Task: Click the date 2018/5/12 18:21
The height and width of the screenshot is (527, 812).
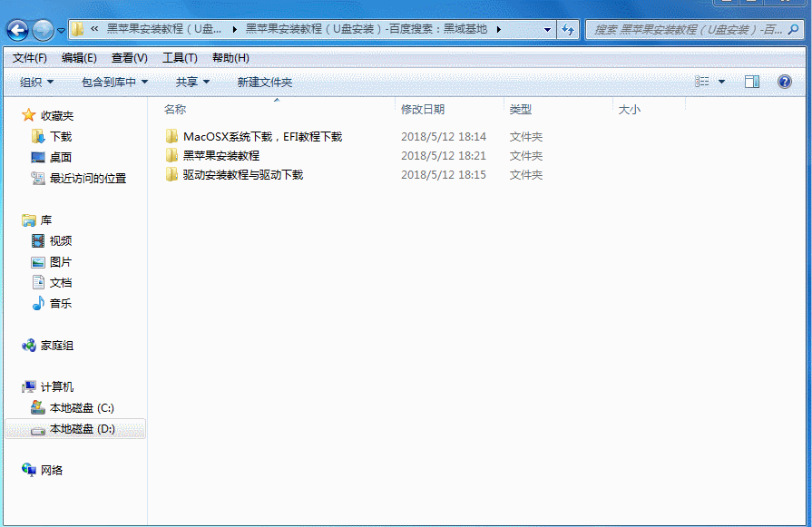Action: pyautogui.click(x=444, y=156)
